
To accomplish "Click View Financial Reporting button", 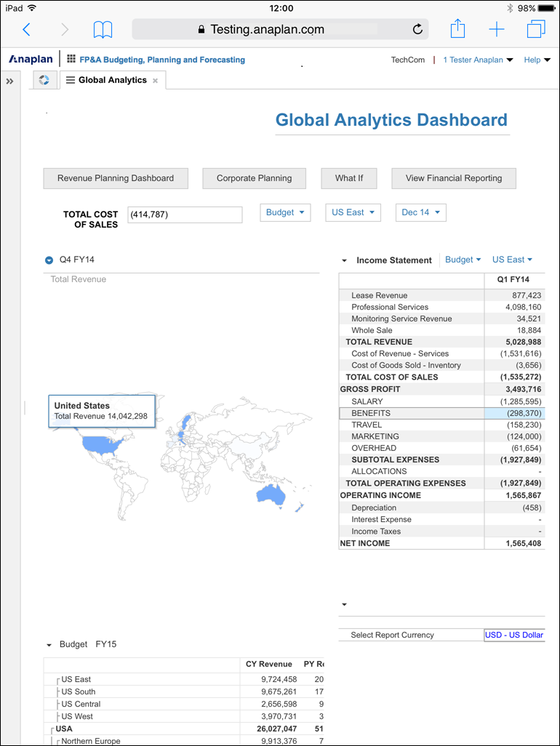I will coord(454,178).
